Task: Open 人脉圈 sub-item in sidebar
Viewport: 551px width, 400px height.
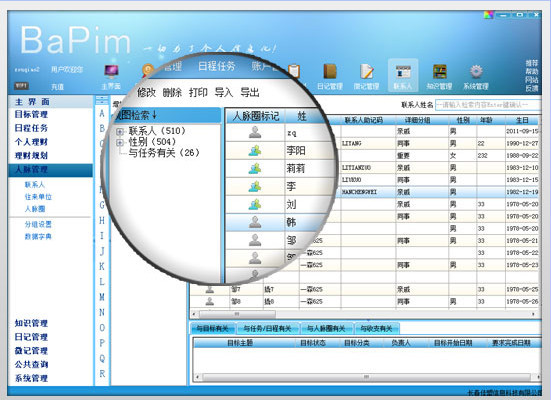Action: (34, 209)
